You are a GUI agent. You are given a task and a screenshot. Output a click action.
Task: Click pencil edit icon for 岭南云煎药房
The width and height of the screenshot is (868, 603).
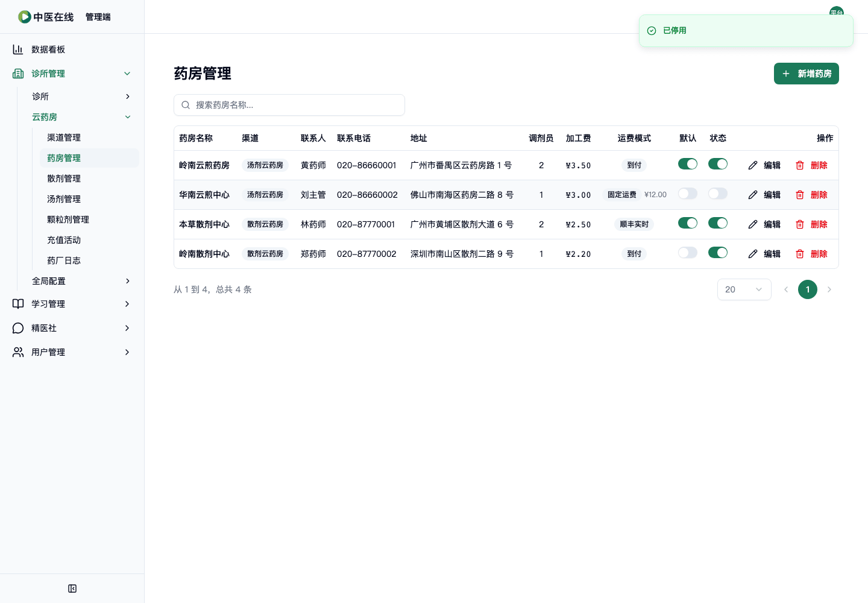(753, 165)
